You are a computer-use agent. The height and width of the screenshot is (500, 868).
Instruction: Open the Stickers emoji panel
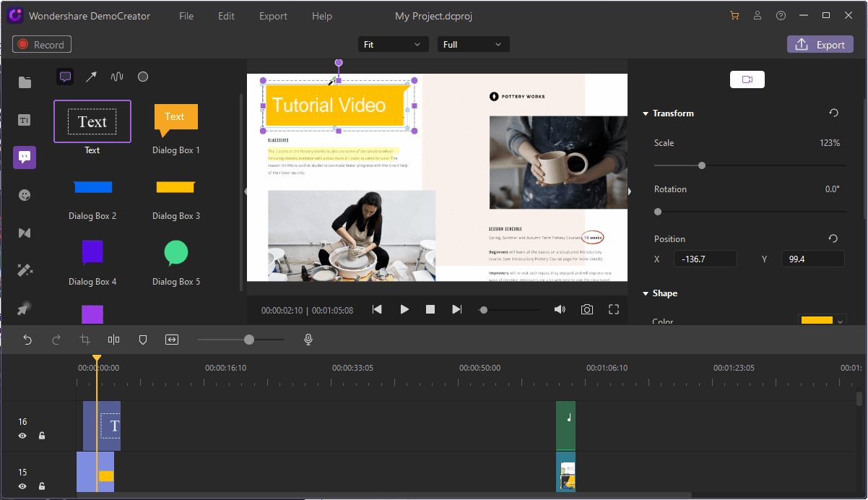(x=25, y=195)
